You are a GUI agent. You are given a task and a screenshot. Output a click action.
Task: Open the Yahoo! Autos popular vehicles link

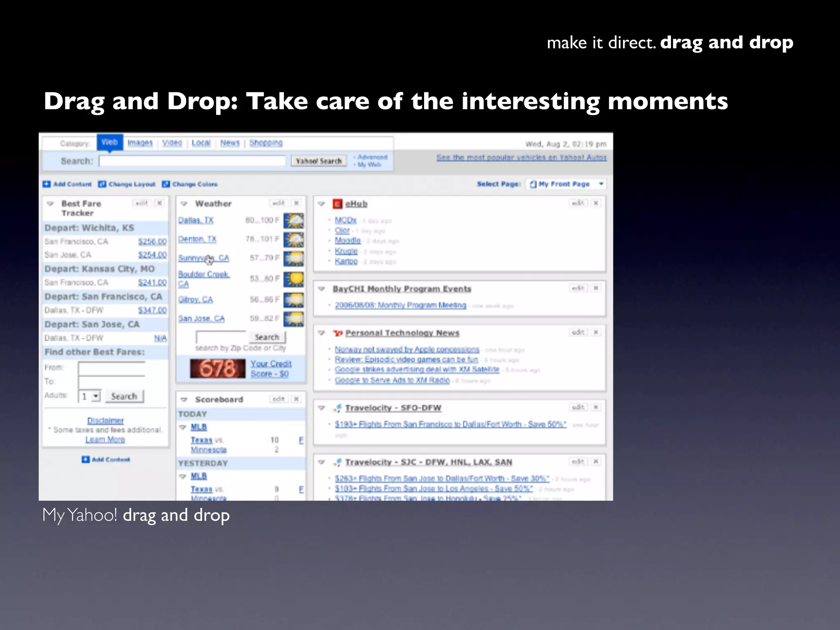[521, 157]
